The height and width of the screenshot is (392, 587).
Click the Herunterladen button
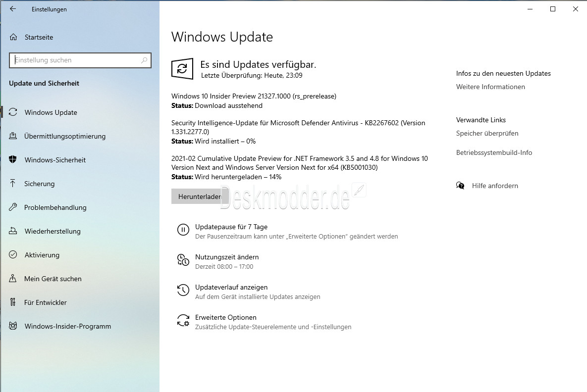pos(200,196)
